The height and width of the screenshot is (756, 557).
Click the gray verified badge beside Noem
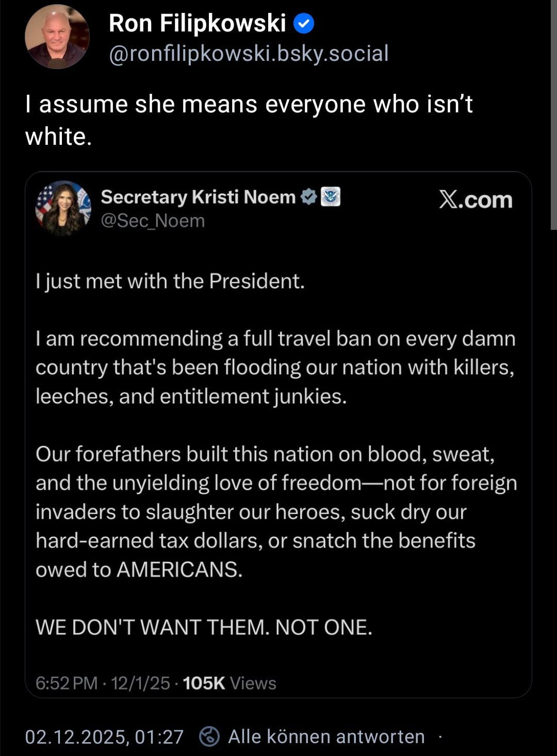tap(308, 197)
